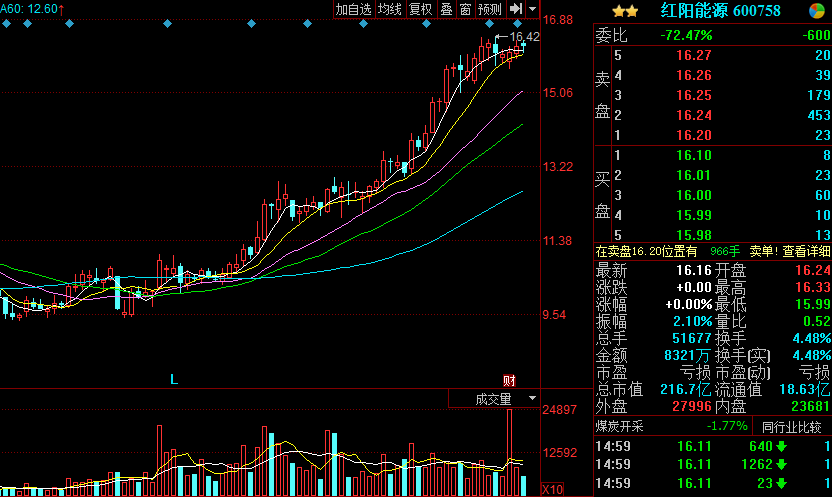Click the 煤炭开采 sector label
Image resolution: width=832 pixels, height=497 pixels.
coord(622,426)
